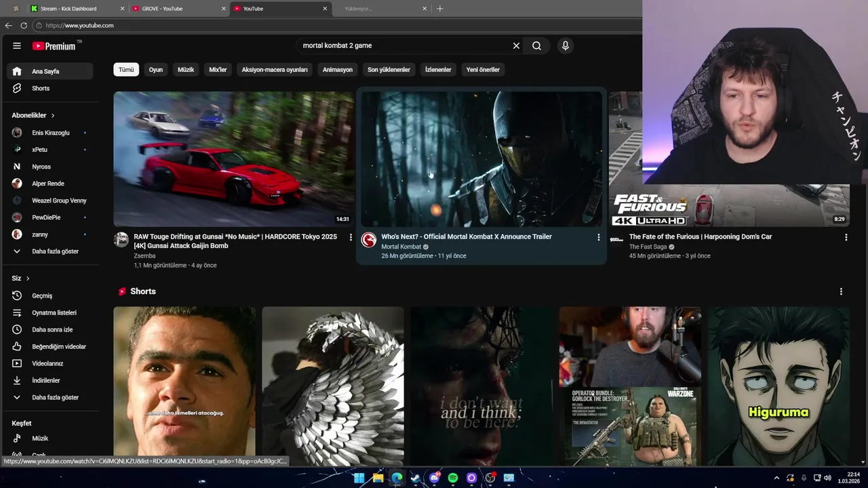Open Shorts from the sidebar
The height and width of the screenshot is (488, 868).
(x=50, y=88)
